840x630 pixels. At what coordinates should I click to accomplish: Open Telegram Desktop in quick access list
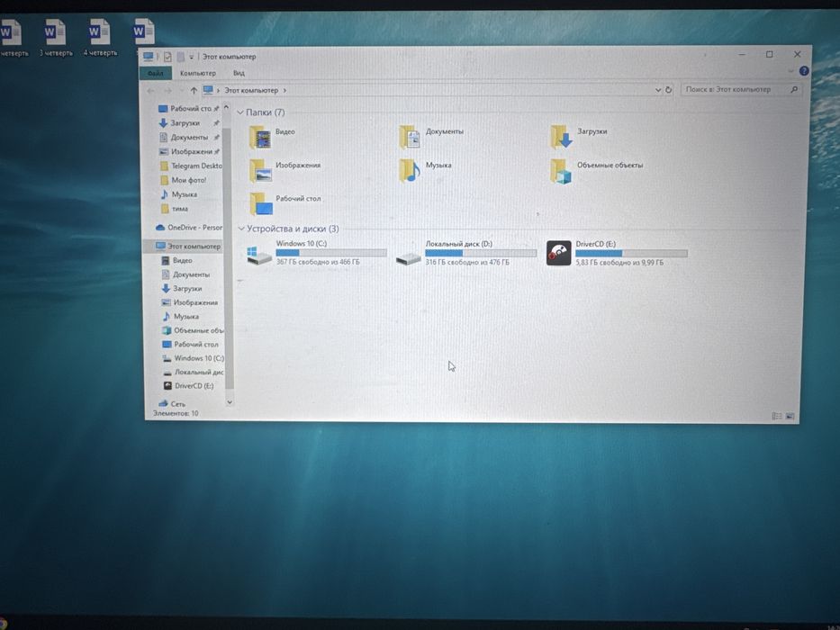(191, 166)
